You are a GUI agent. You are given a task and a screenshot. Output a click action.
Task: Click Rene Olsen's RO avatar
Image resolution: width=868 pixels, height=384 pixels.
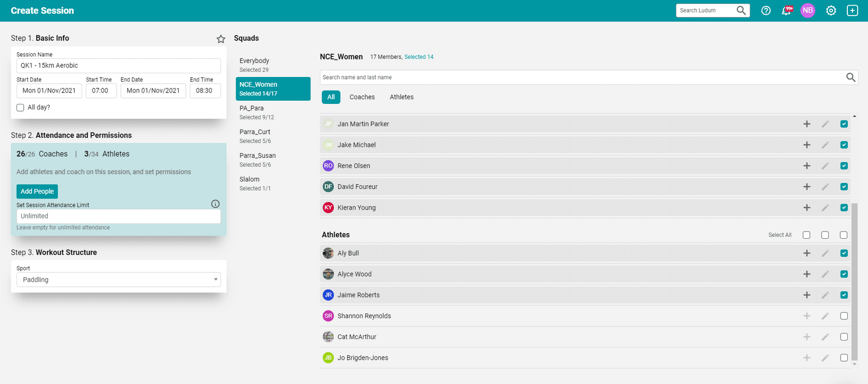click(x=328, y=166)
